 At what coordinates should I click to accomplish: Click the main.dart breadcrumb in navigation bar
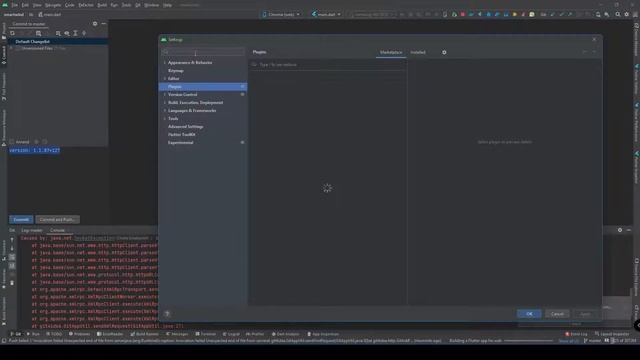pyautogui.click(x=50, y=14)
